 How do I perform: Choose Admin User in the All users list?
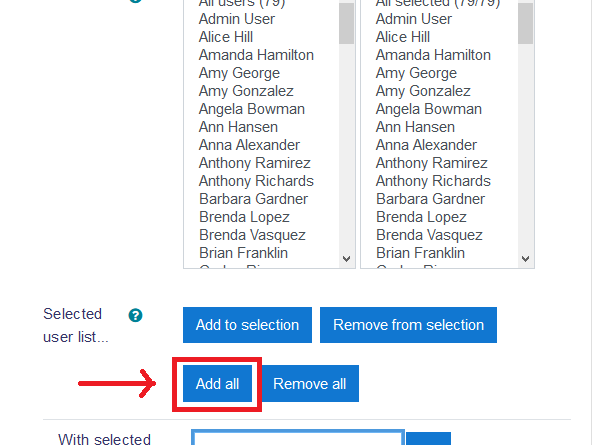237,19
